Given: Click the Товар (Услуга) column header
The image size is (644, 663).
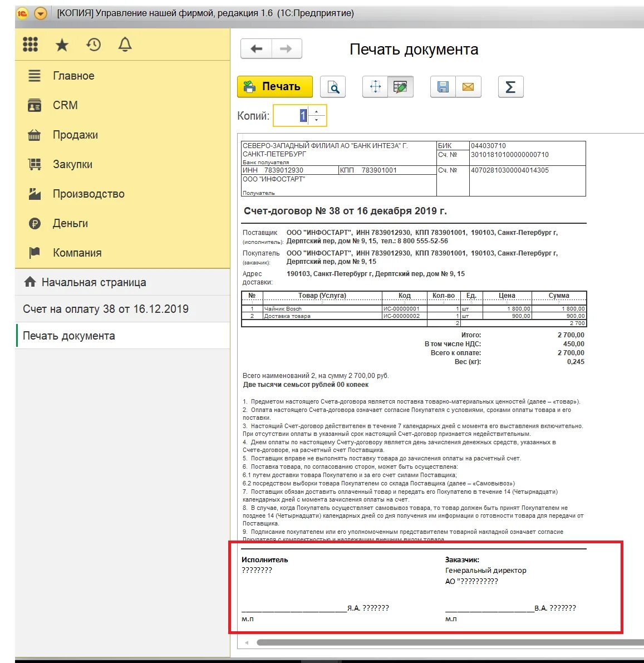Looking at the screenshot, I should (x=322, y=296).
